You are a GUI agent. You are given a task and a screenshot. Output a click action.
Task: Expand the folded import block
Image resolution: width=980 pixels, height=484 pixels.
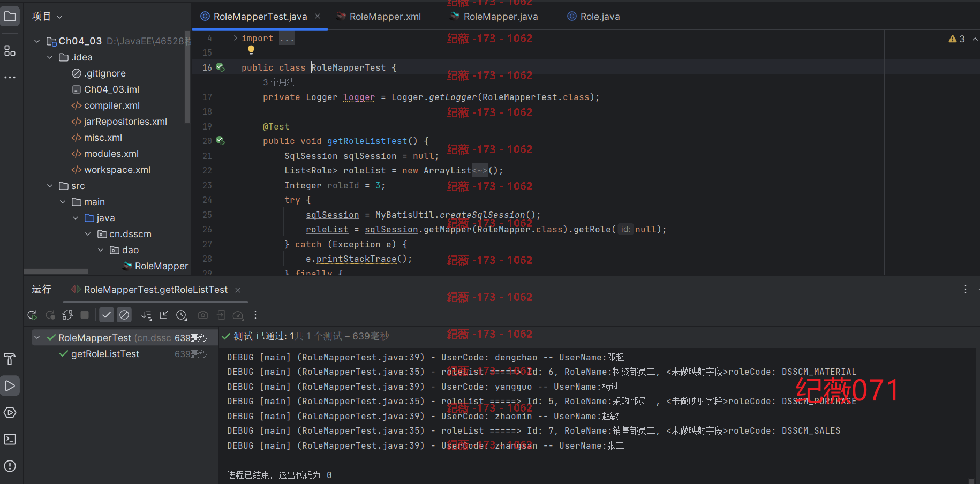235,38
